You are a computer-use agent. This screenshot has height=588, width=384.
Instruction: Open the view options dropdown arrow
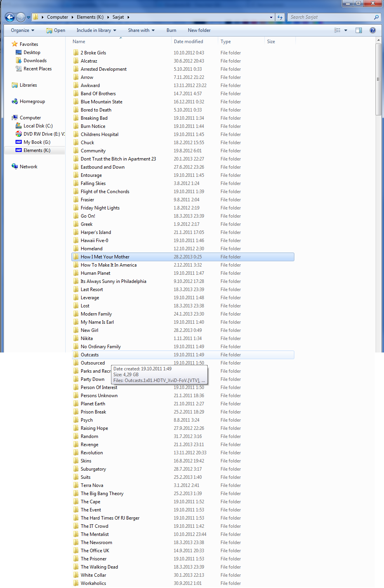coord(346,30)
